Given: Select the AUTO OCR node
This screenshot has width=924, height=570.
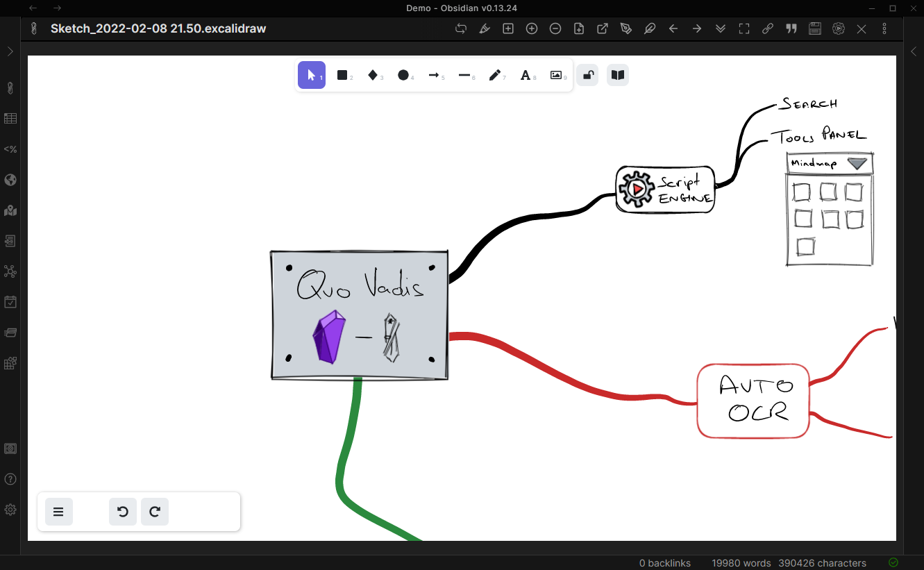Looking at the screenshot, I should pyautogui.click(x=753, y=401).
